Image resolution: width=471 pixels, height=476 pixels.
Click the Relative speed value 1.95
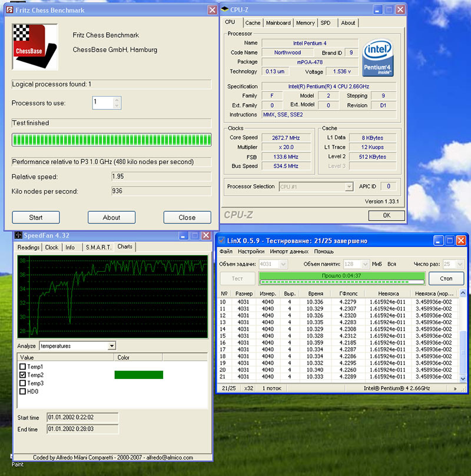coord(161,177)
